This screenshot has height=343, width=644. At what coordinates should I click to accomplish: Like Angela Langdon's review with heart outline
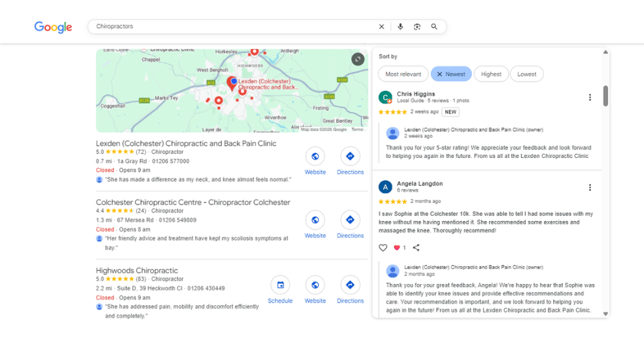[x=383, y=248]
